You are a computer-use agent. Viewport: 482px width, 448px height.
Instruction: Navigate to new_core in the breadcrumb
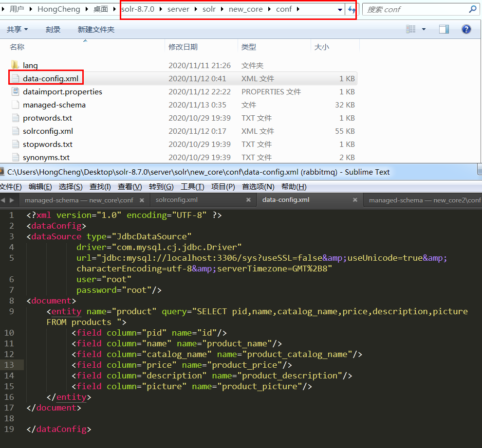(245, 9)
